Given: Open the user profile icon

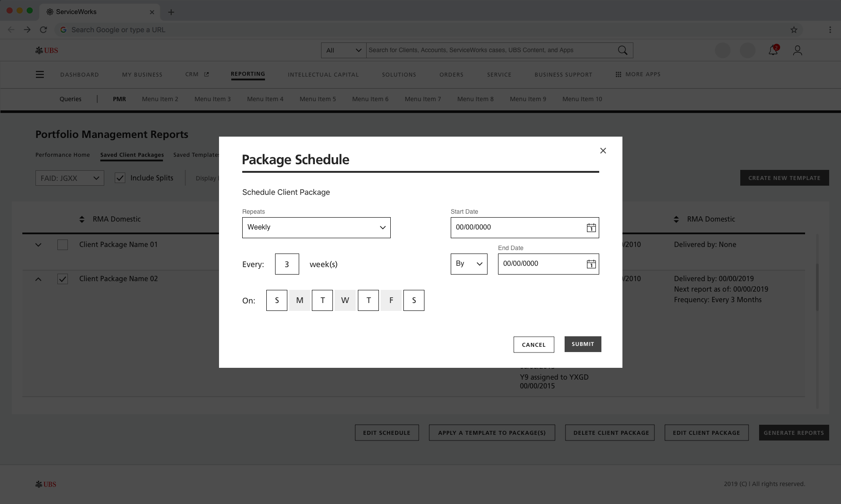Looking at the screenshot, I should pos(797,50).
